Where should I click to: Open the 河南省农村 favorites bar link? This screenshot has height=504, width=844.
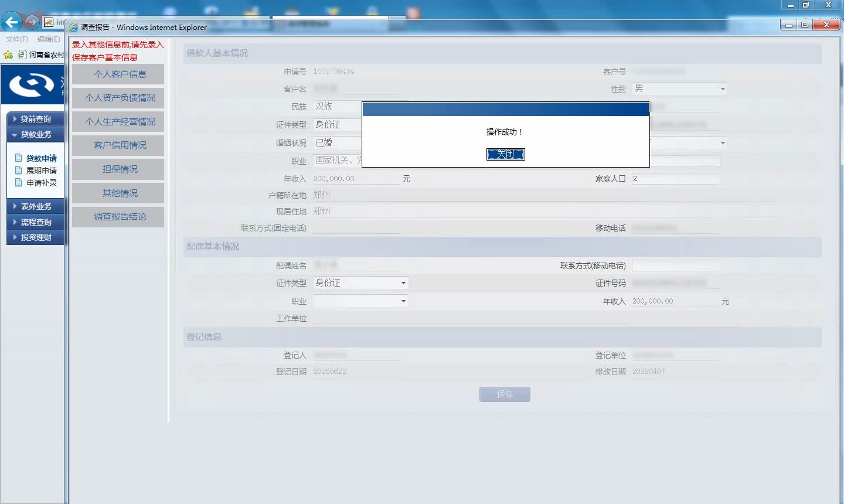(41, 55)
